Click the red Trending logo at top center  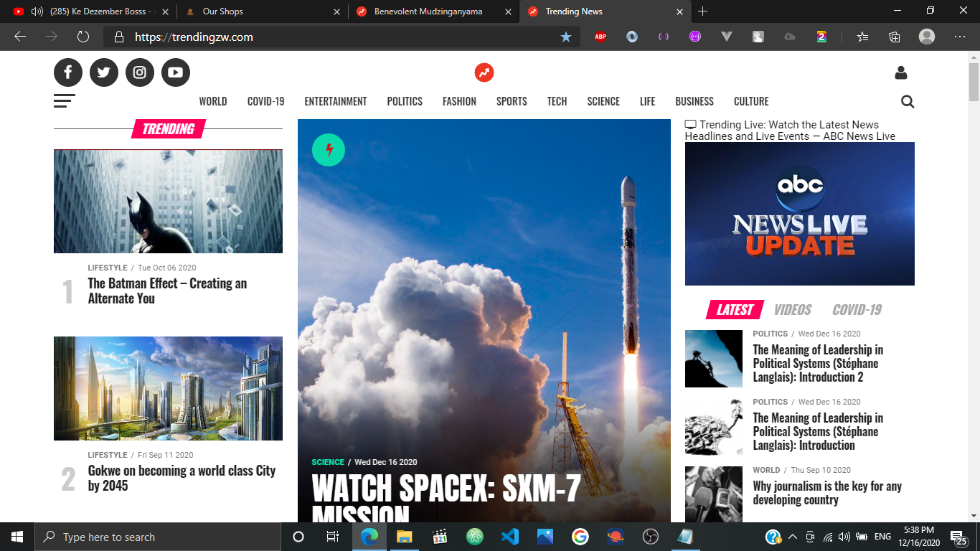(x=484, y=72)
